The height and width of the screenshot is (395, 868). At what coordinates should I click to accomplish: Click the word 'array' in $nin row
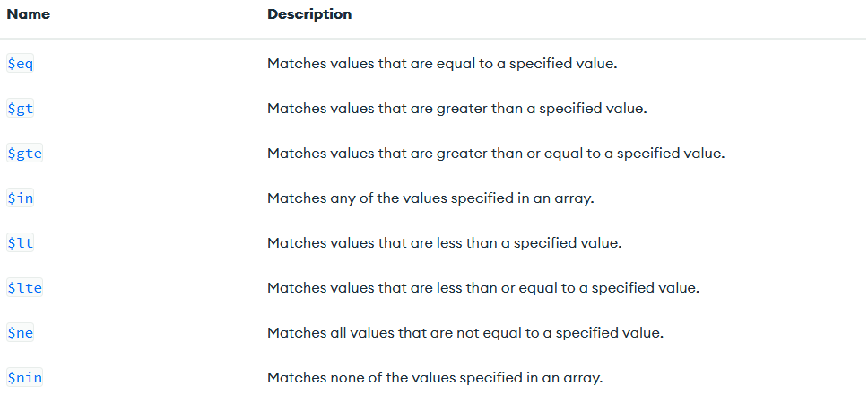pyautogui.click(x=586, y=379)
